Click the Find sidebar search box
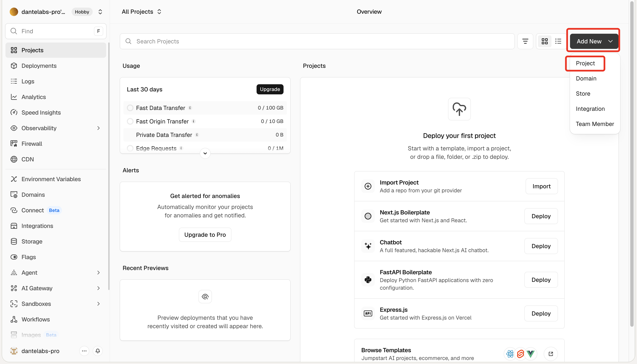The image size is (637, 364). (x=56, y=31)
